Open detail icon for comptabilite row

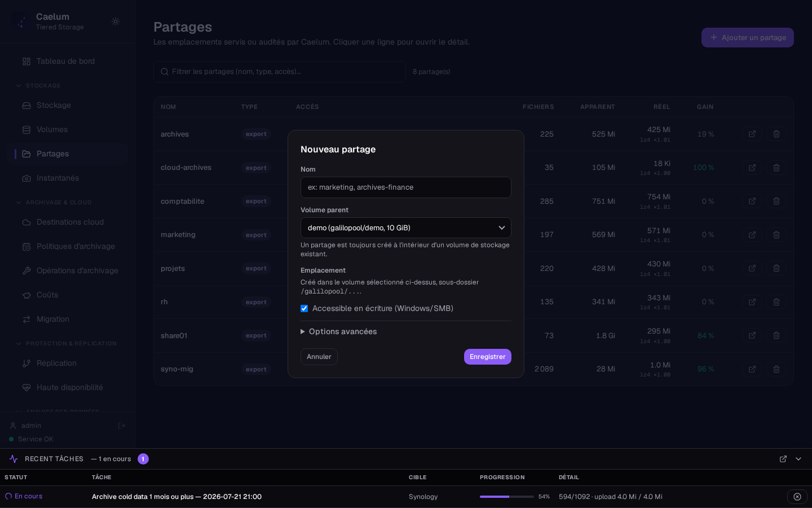pyautogui.click(x=752, y=201)
